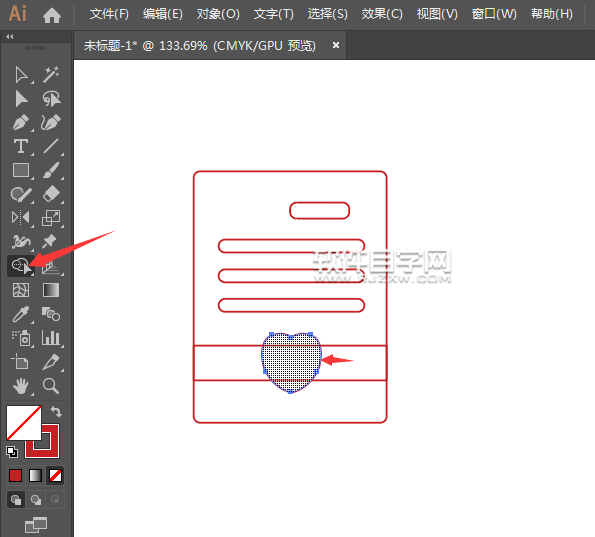Select the Warp tool

point(21,242)
